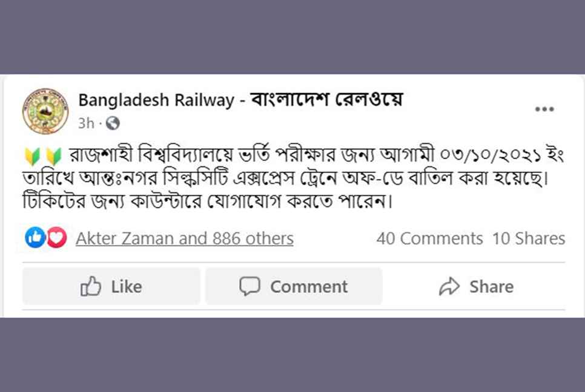Click the red heart reaction icon
Viewport: 585px width, 392px height.
click(x=57, y=237)
